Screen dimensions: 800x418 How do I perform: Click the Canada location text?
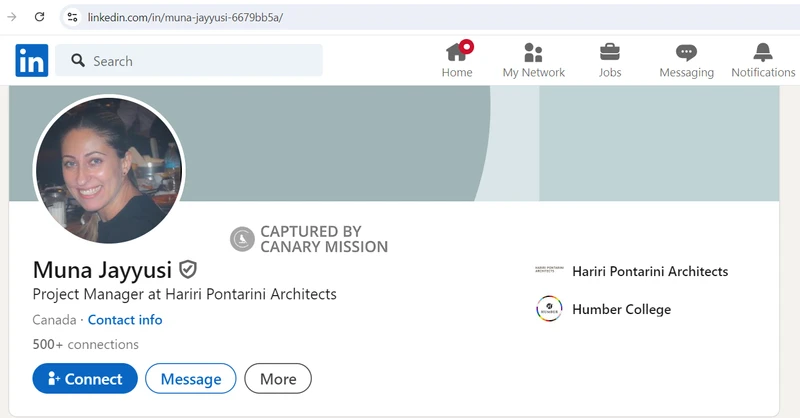(x=54, y=320)
